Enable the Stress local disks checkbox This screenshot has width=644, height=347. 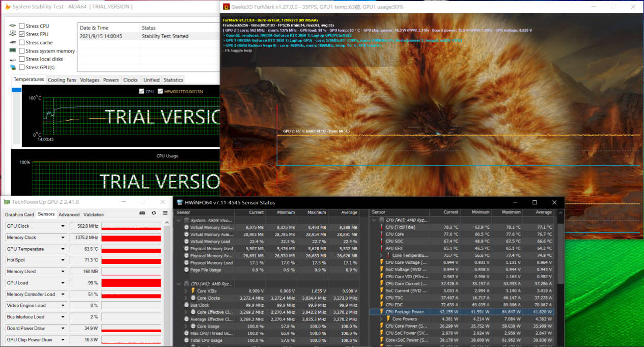(x=22, y=59)
